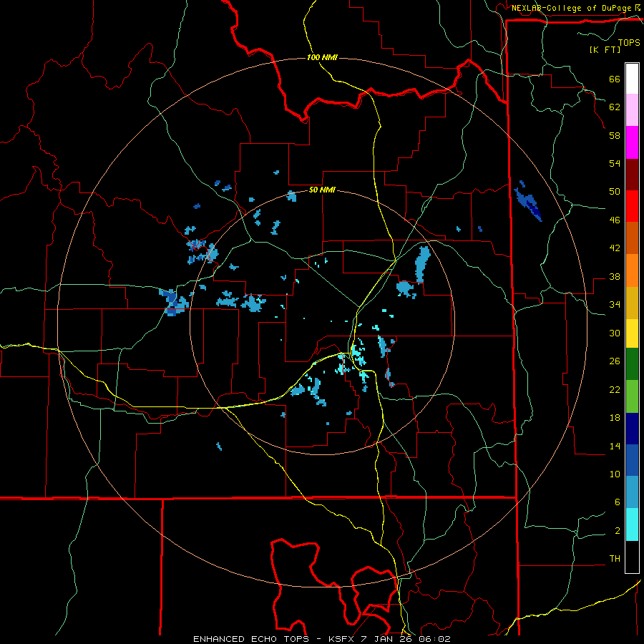The width and height of the screenshot is (644, 644).
Task: Click the 50 NMI range ring label
Action: (x=322, y=190)
